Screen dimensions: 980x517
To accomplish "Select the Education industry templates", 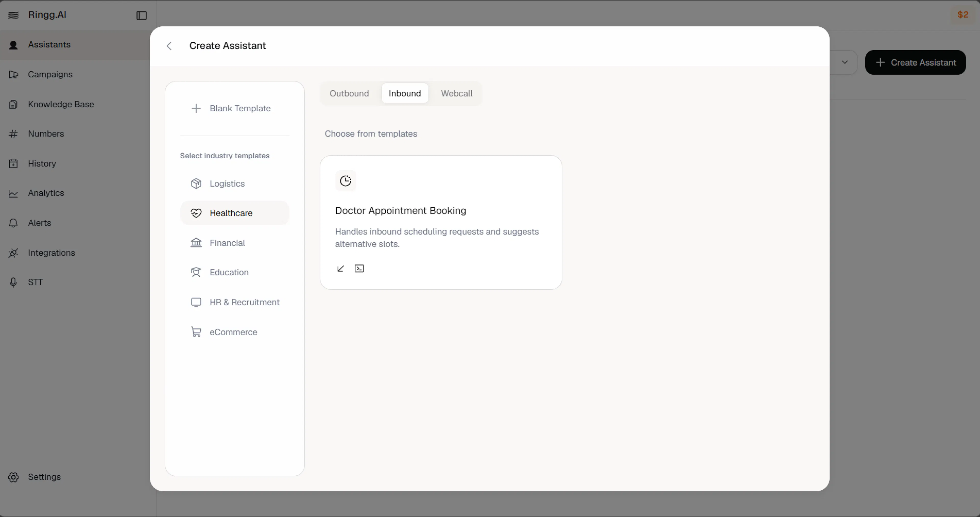I will coord(235,273).
